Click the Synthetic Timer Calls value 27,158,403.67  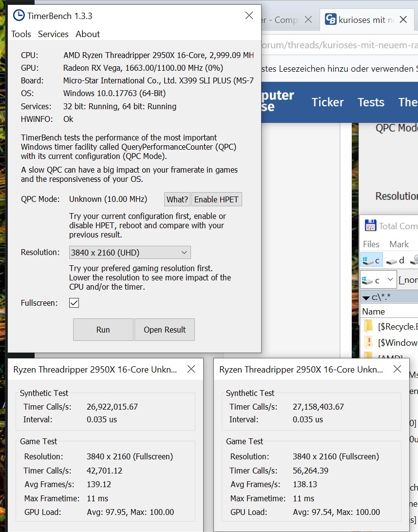pyautogui.click(x=318, y=407)
